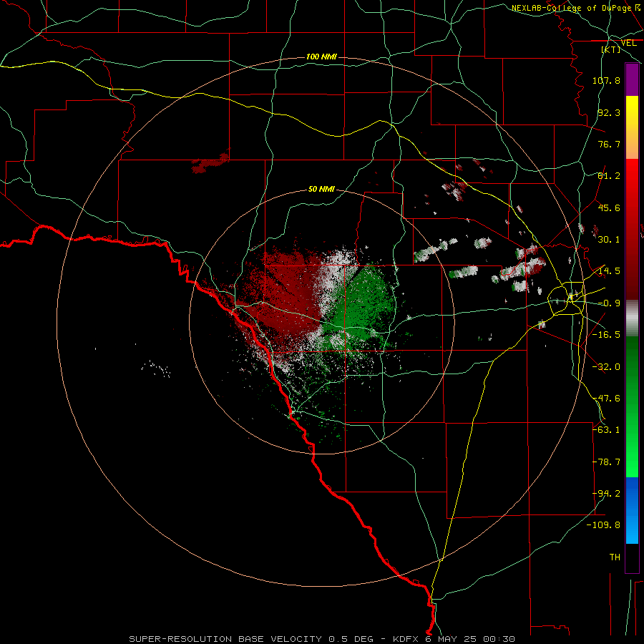644x644 pixels.
Task: Click the -16.5 velocity scale value
Action: pos(606,335)
